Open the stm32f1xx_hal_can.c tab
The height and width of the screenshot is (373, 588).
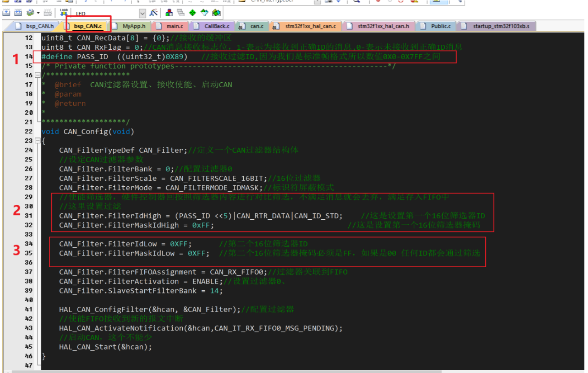point(306,26)
